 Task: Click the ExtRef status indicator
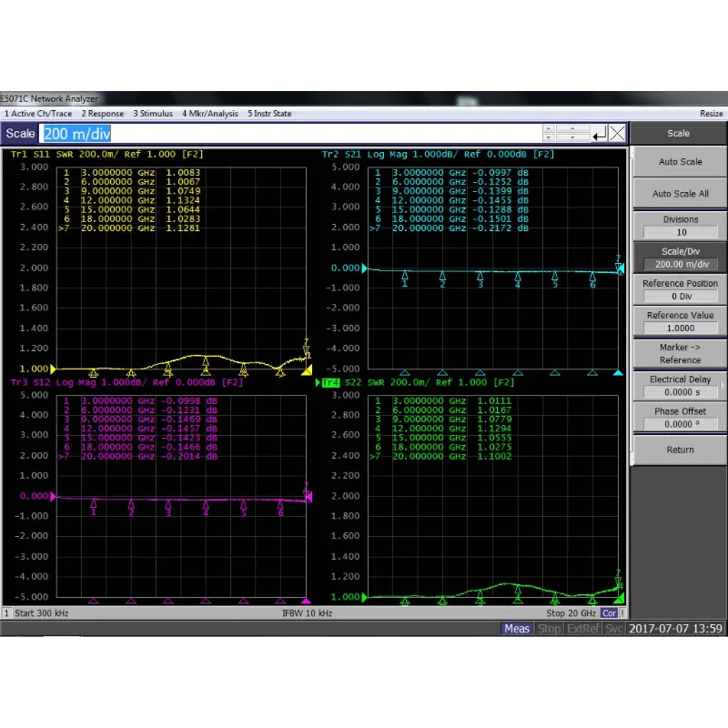pos(583,629)
